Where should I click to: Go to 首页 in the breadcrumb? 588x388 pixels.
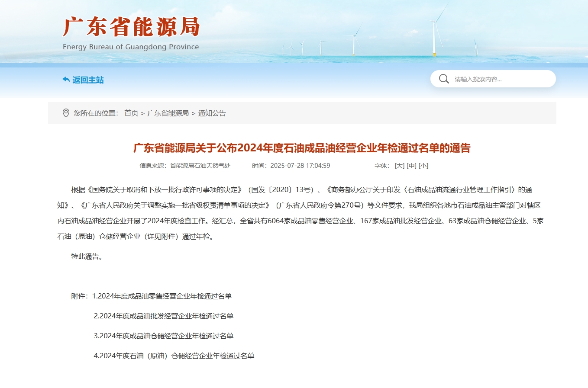(x=131, y=113)
